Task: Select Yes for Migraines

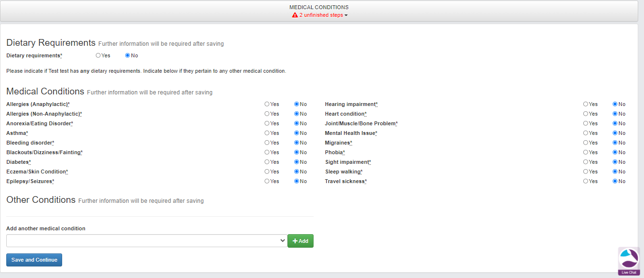Action: (585, 143)
